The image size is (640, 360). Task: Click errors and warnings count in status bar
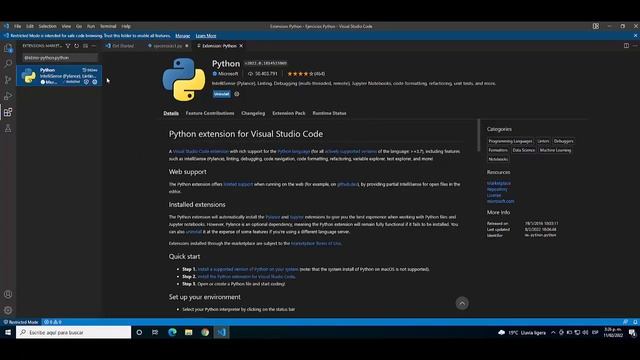coord(53,322)
